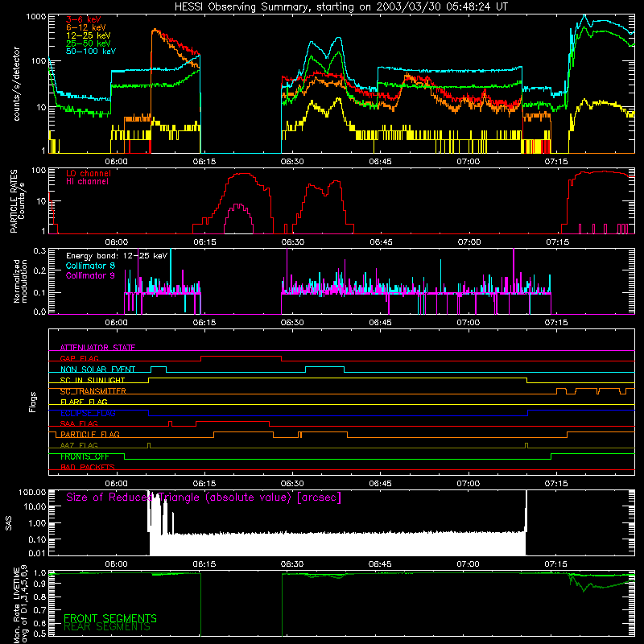
Task: Click the GAP_FLAG label
Action: tap(79, 358)
